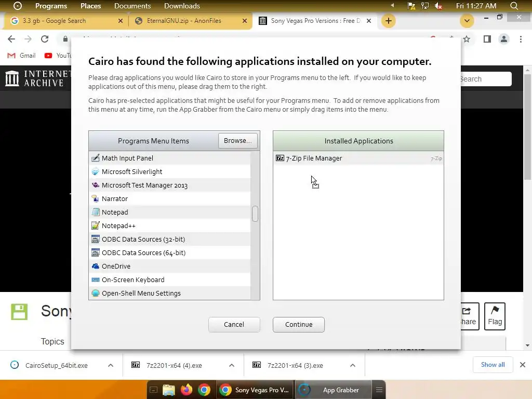The height and width of the screenshot is (399, 532).
Task: Select the "OneDrive" list entry text
Action: [116, 267]
